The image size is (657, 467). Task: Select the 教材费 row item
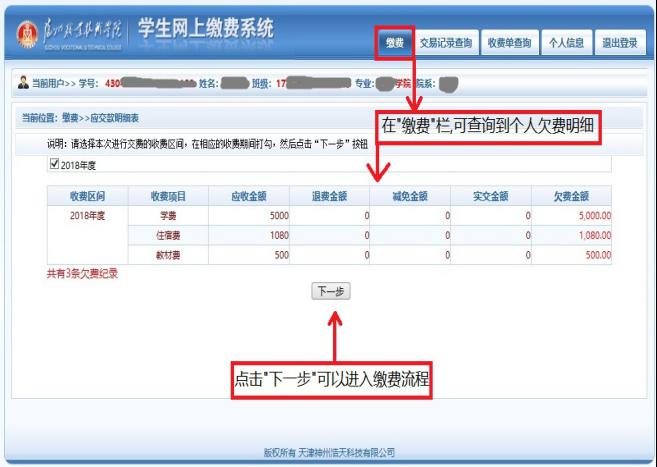(x=168, y=254)
